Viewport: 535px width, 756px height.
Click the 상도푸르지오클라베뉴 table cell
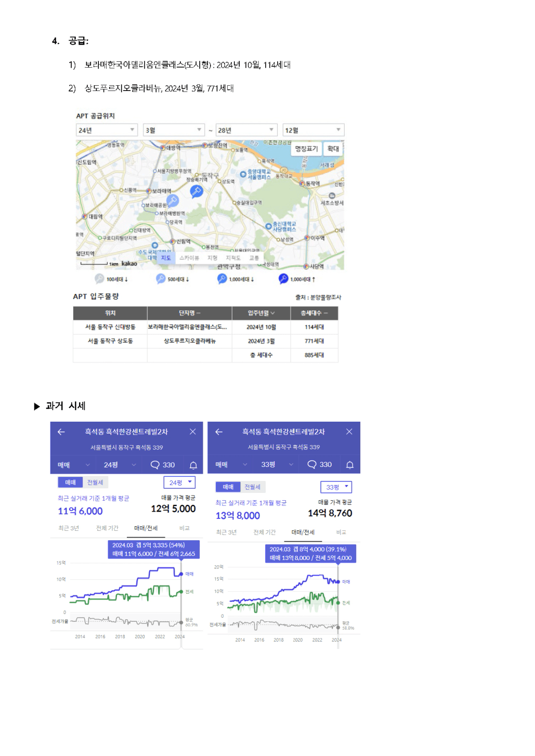coord(189,341)
